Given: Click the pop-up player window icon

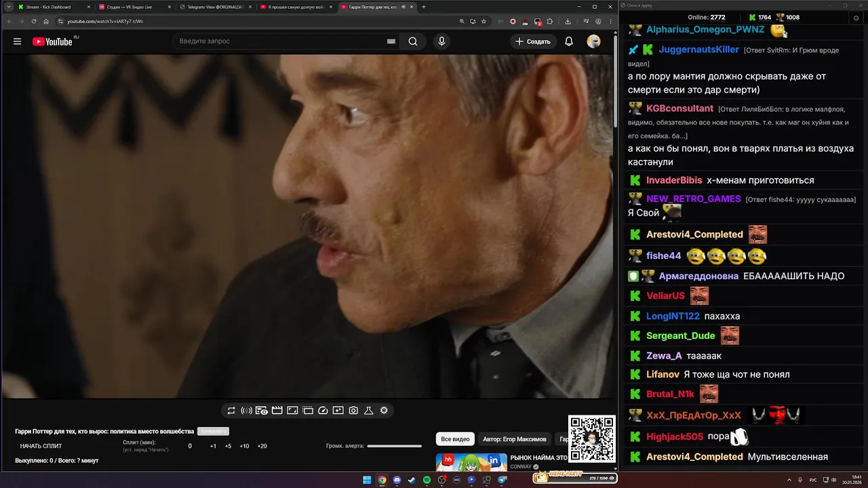Looking at the screenshot, I should [x=308, y=411].
